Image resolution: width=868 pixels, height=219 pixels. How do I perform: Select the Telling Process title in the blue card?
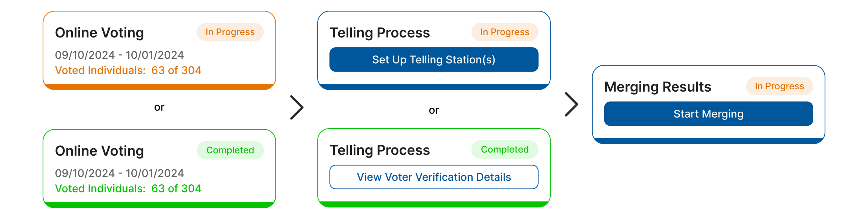point(379,33)
